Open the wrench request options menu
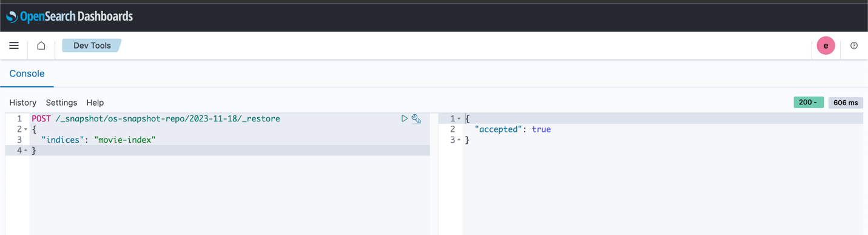The image size is (868, 235). pyautogui.click(x=416, y=119)
